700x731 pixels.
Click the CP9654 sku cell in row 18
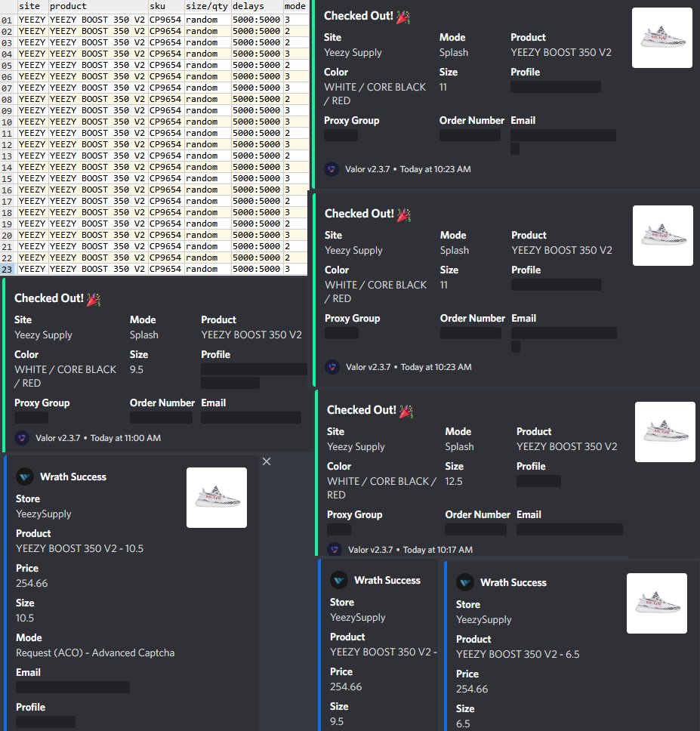pos(165,212)
